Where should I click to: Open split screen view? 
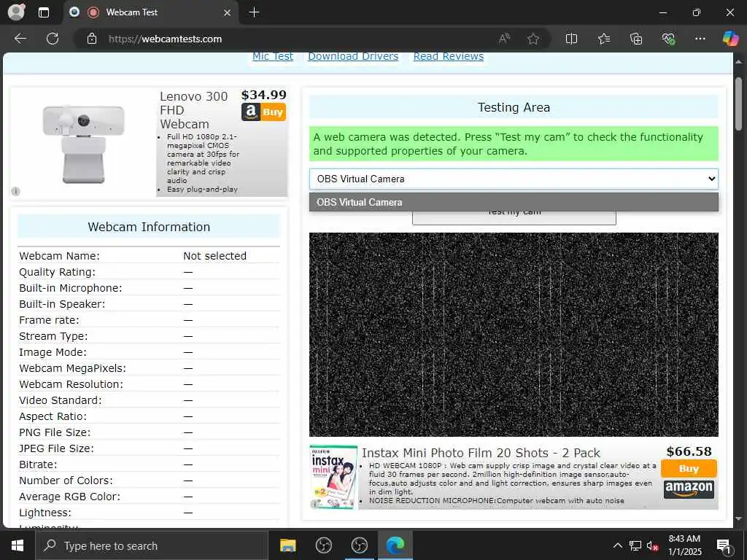[571, 39]
